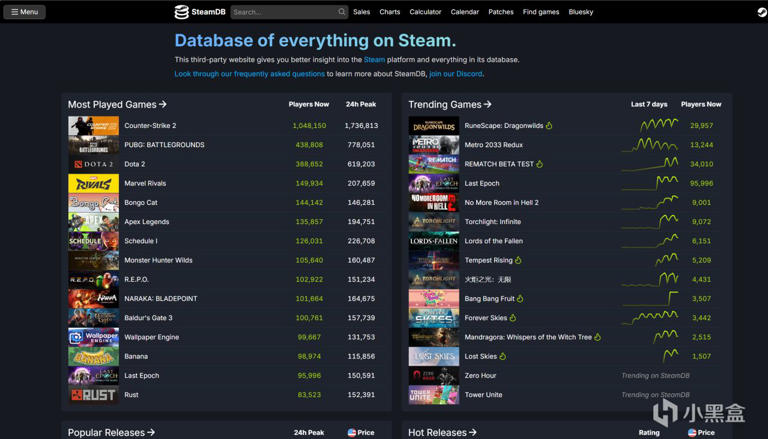Open the Menu hamburger button
This screenshot has width=768, height=439.
(x=24, y=12)
